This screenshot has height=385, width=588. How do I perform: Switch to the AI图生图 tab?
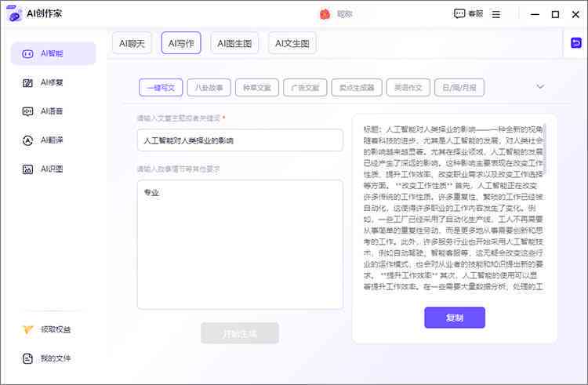(234, 43)
